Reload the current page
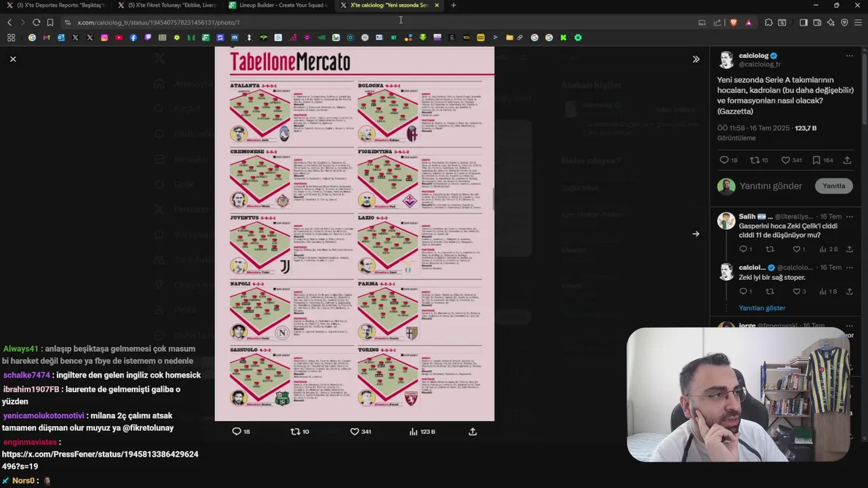 (36, 22)
